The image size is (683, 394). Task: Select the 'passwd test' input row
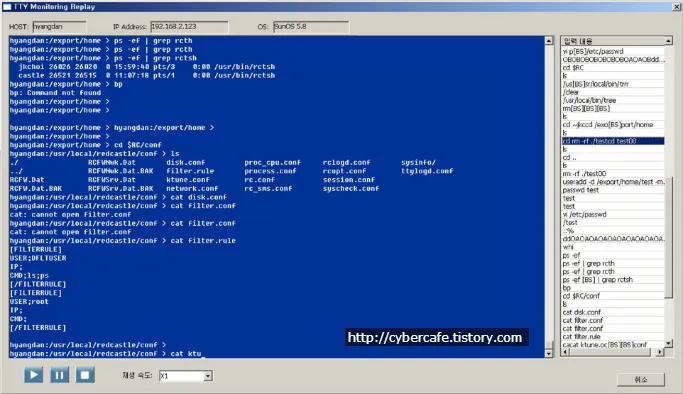[613, 190]
